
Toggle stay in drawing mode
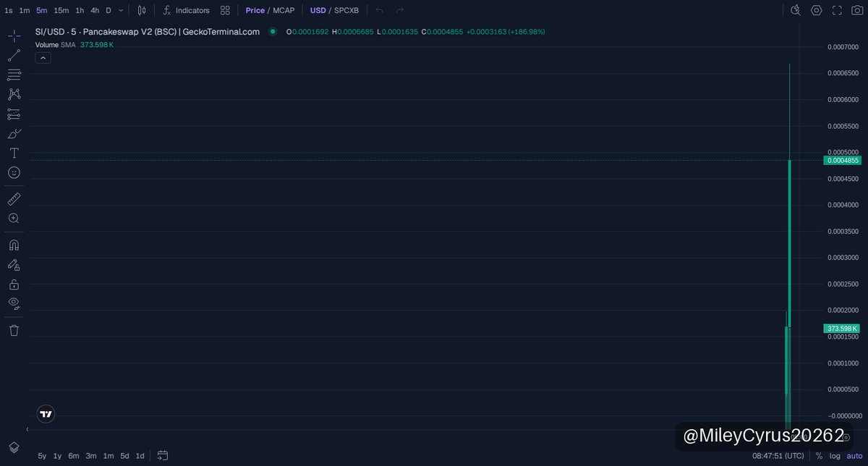[14, 264]
